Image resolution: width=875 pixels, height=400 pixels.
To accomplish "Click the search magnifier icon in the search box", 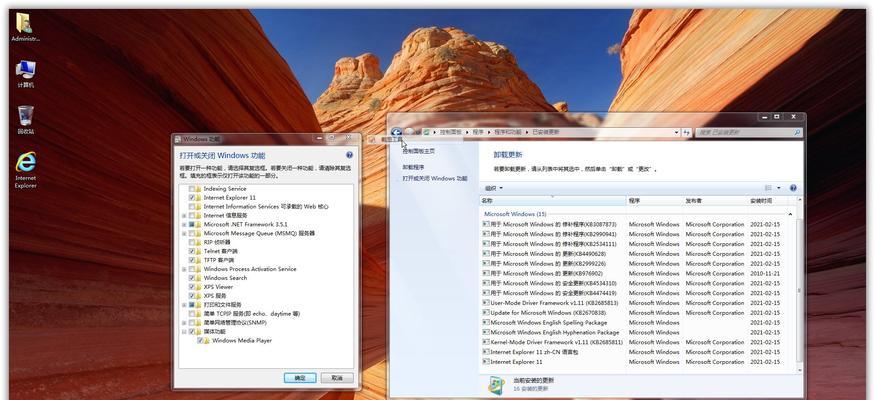I will pyautogui.click(x=797, y=133).
